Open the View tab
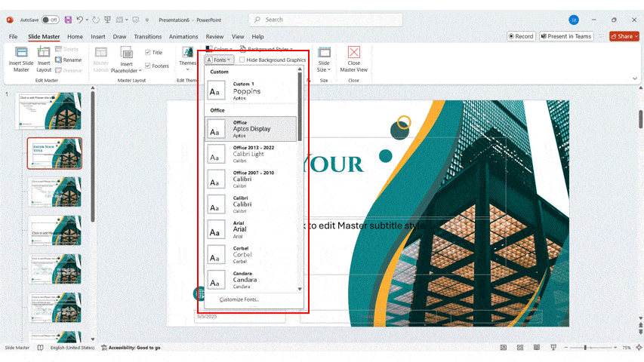 (237, 36)
